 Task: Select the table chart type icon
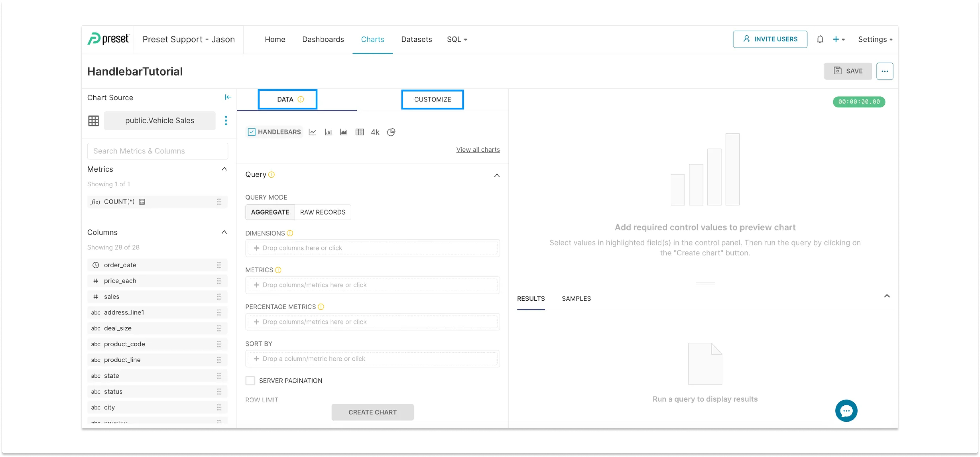(359, 132)
